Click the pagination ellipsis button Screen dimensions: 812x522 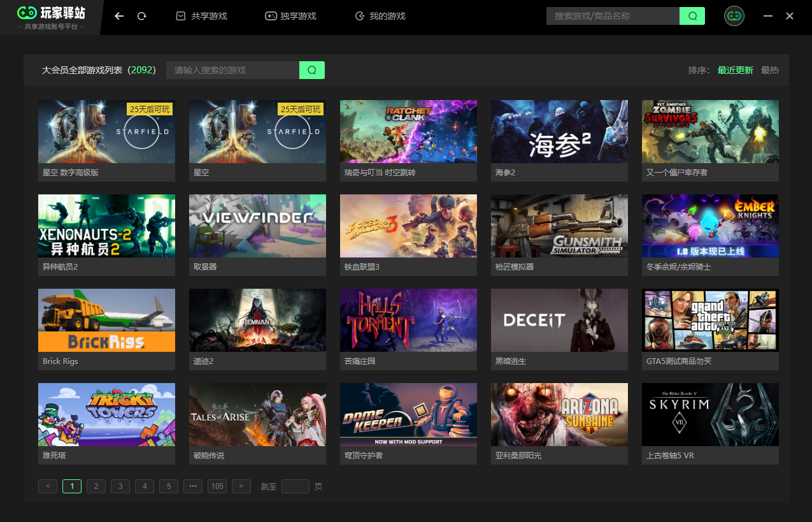[193, 486]
